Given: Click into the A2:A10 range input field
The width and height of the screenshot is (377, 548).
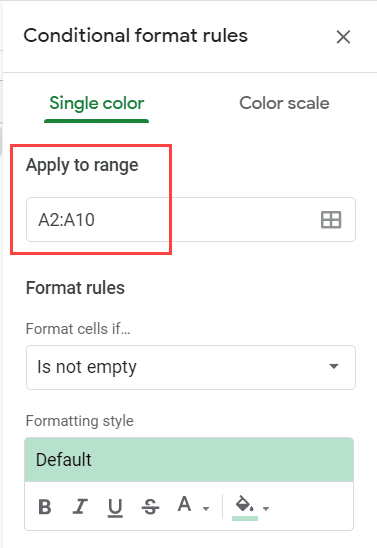Looking at the screenshot, I should 191,219.
